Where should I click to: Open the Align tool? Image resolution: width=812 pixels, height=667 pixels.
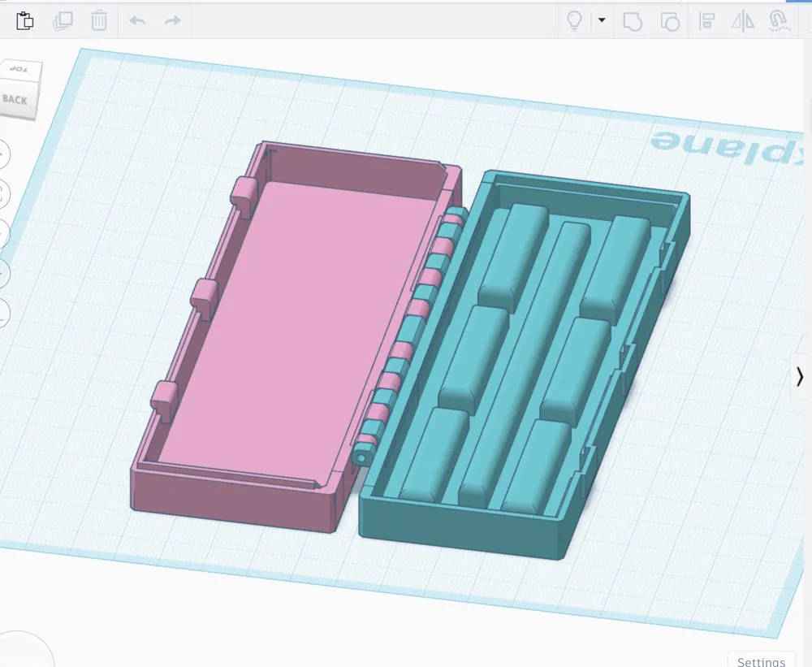[x=707, y=21]
